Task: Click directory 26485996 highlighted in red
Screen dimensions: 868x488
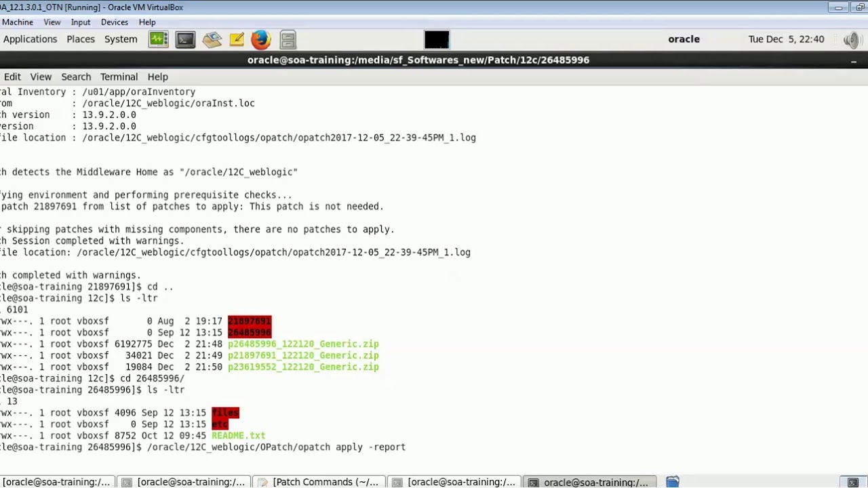Action: [x=250, y=333]
